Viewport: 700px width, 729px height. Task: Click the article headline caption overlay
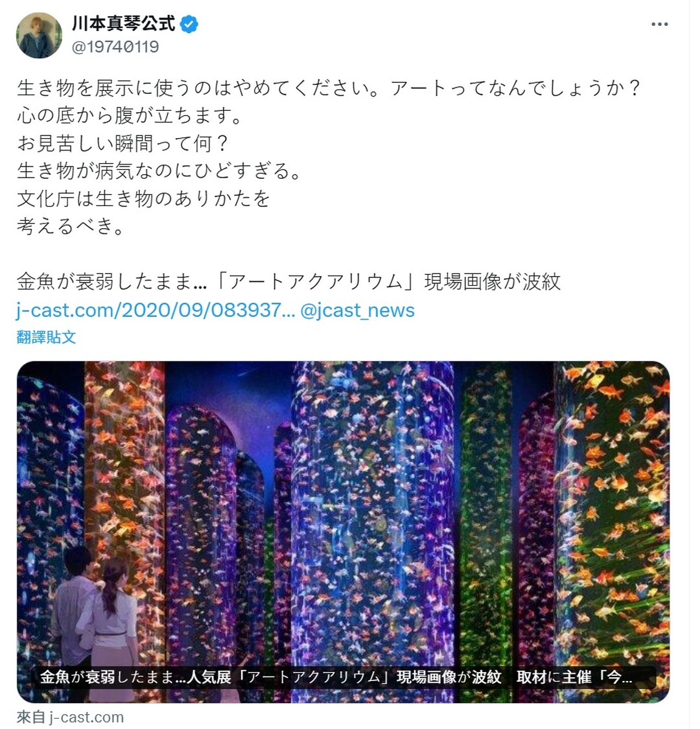336,677
